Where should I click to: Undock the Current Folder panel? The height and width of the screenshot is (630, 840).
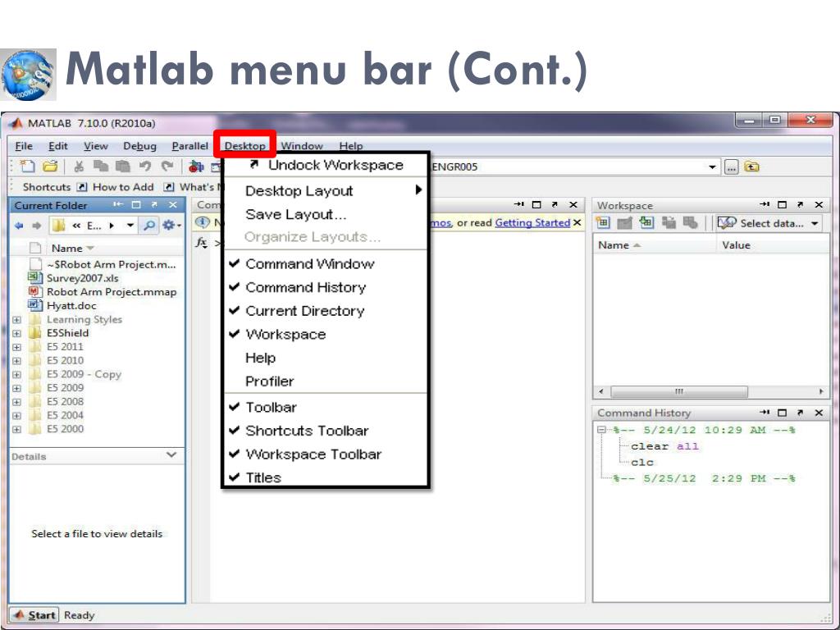tap(154, 204)
